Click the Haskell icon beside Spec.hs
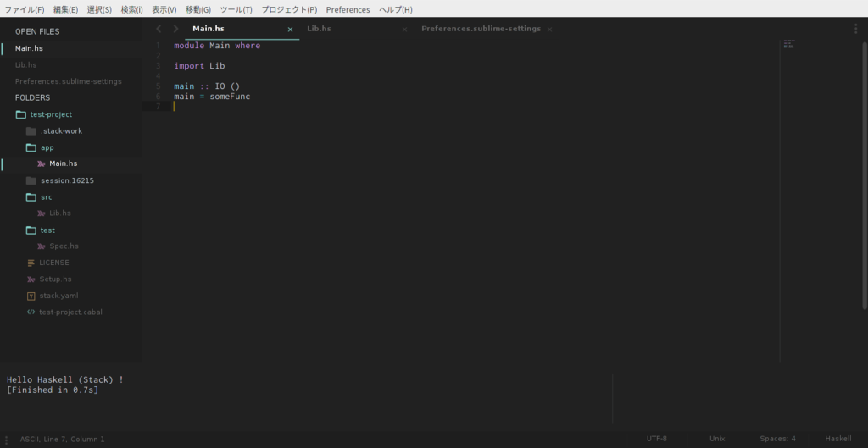Image resolution: width=868 pixels, height=448 pixels. coord(41,246)
